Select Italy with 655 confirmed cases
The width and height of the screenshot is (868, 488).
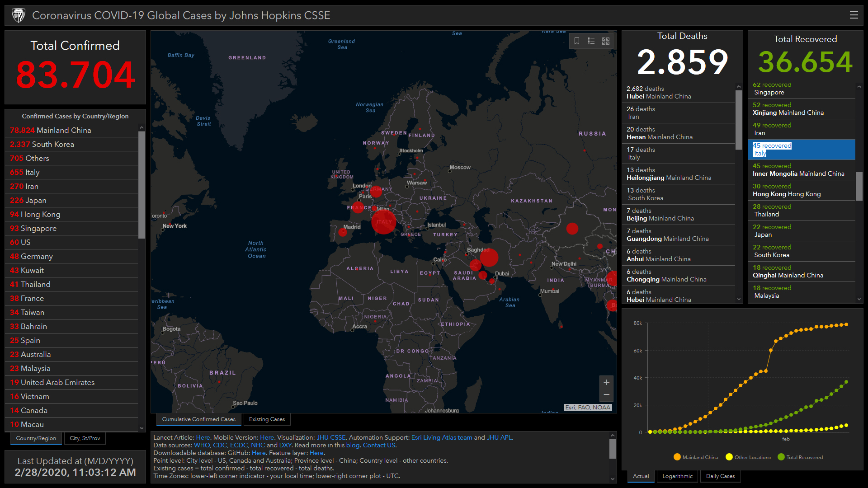coord(71,172)
